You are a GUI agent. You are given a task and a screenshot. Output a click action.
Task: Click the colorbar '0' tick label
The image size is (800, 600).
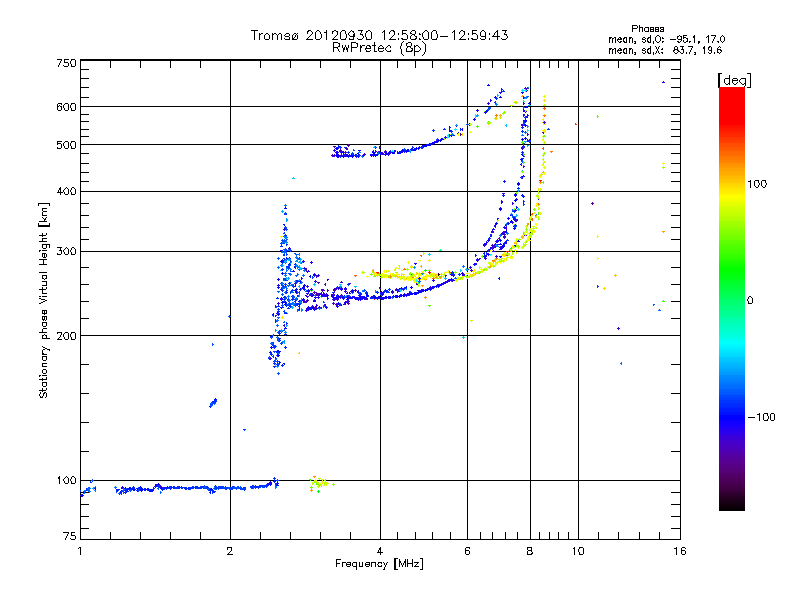click(x=750, y=301)
